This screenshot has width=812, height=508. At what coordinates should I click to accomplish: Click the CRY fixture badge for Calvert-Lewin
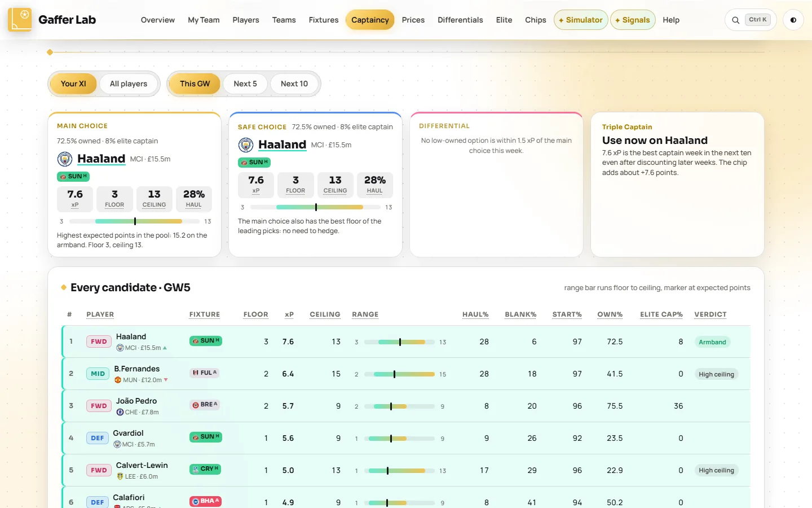click(x=205, y=469)
